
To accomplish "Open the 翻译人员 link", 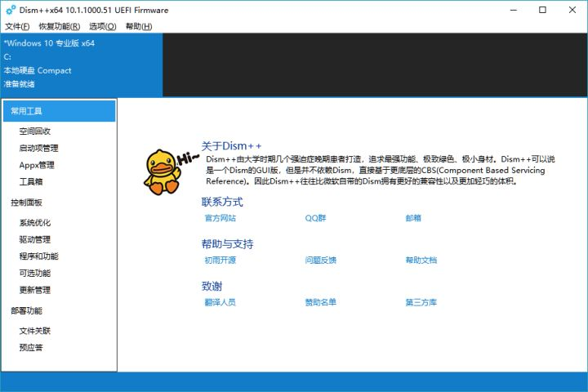I will (x=220, y=302).
